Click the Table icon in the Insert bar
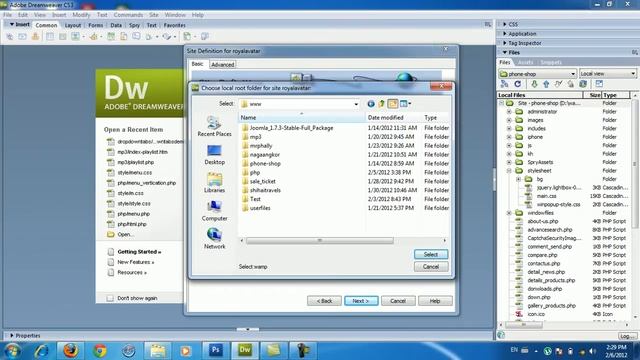The width and height of the screenshot is (640, 360). click(50, 37)
